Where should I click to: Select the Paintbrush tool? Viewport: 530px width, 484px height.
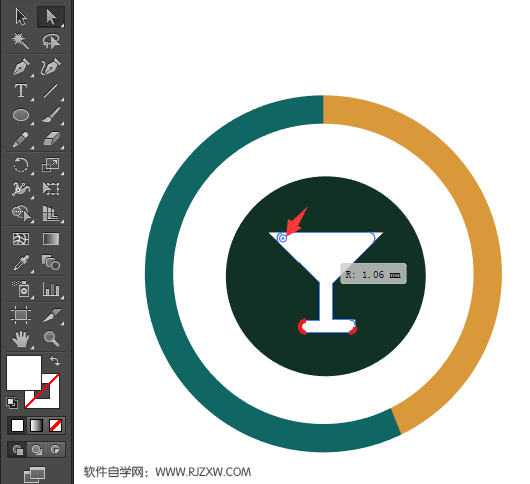51,115
